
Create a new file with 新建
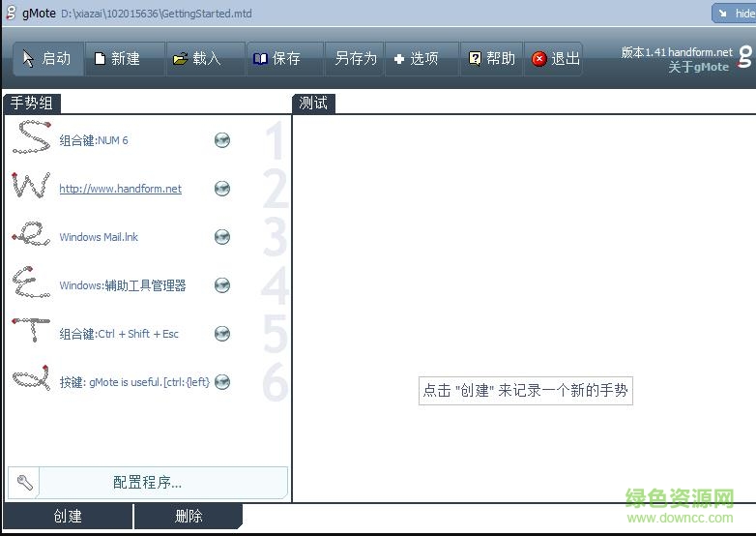point(117,59)
